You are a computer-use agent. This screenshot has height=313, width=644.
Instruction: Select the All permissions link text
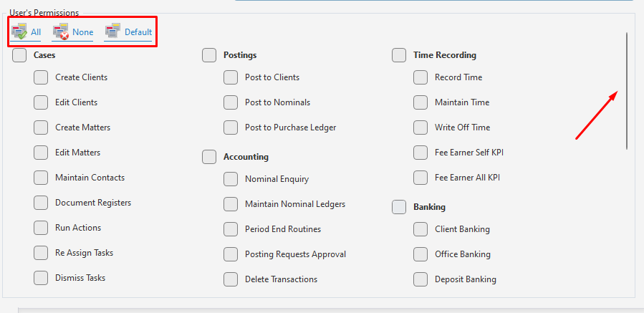36,32
